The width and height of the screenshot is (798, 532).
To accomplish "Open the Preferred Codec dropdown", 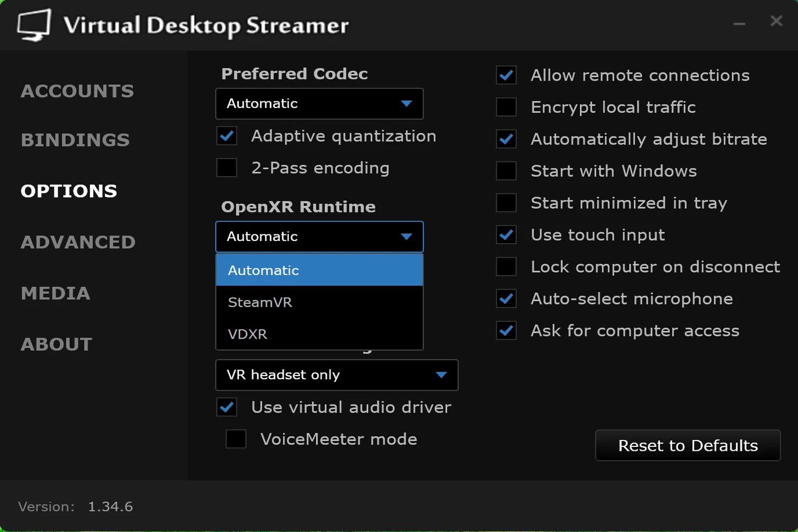I will (x=319, y=103).
